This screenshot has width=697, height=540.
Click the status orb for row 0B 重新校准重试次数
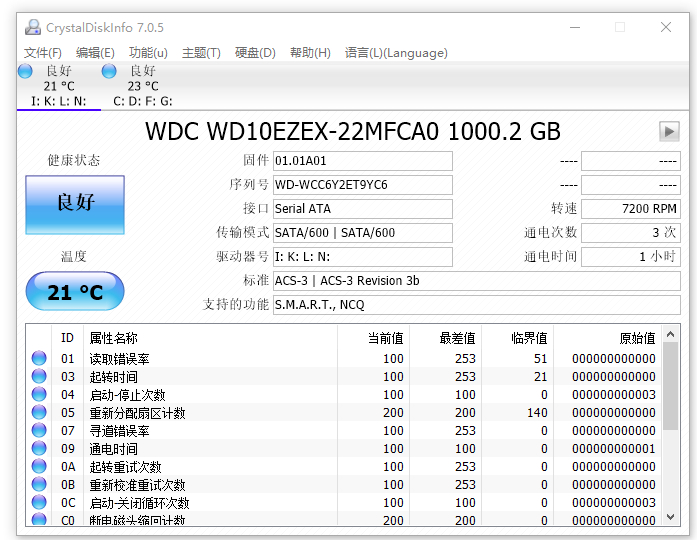point(39,484)
